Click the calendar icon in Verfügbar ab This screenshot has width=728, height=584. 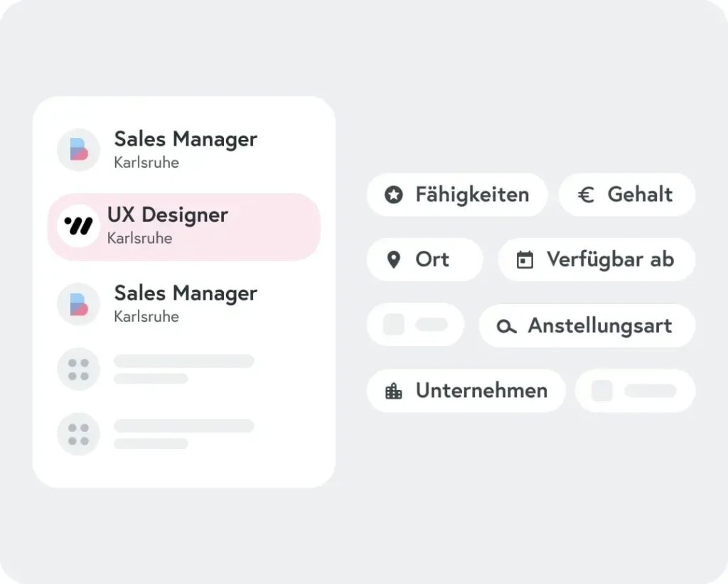pyautogui.click(x=525, y=260)
